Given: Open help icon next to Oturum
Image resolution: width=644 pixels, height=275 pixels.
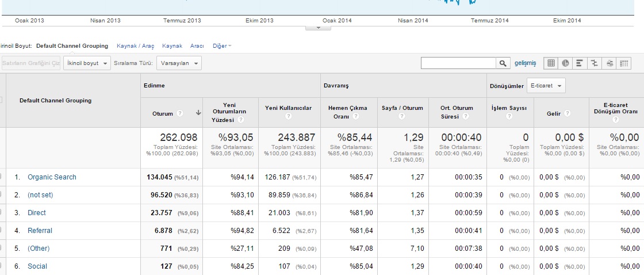Looking at the screenshot, I should point(180,113).
